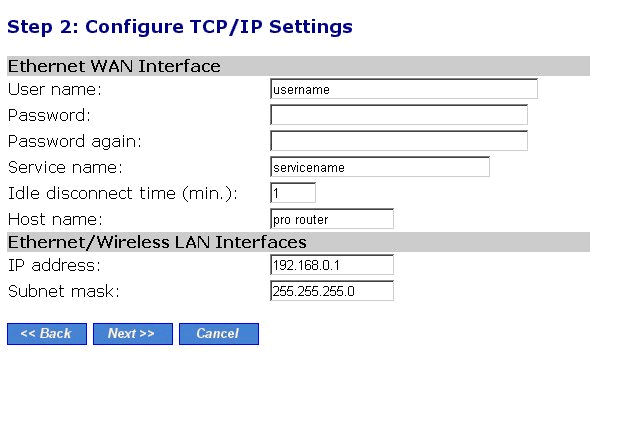The width and height of the screenshot is (627, 448).
Task: Click the Ethernet WAN Interface section header
Action: pyautogui.click(x=298, y=66)
